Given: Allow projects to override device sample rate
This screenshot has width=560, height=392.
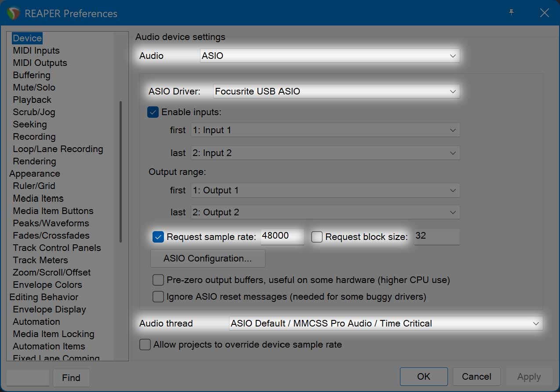Looking at the screenshot, I should point(145,345).
